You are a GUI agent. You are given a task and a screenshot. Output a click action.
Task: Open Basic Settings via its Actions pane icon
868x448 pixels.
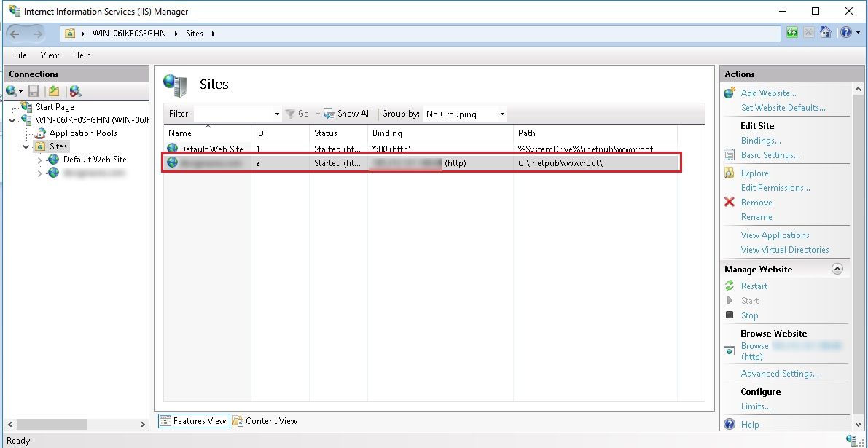[x=729, y=154]
